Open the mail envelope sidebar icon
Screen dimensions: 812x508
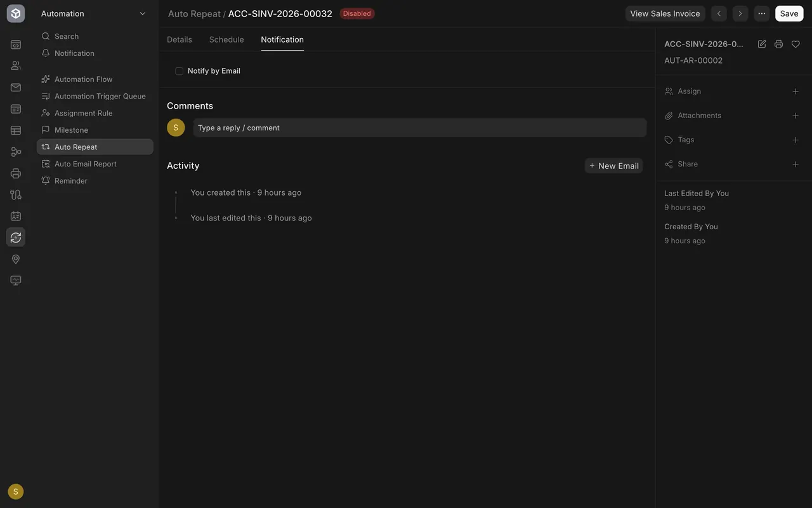16,88
